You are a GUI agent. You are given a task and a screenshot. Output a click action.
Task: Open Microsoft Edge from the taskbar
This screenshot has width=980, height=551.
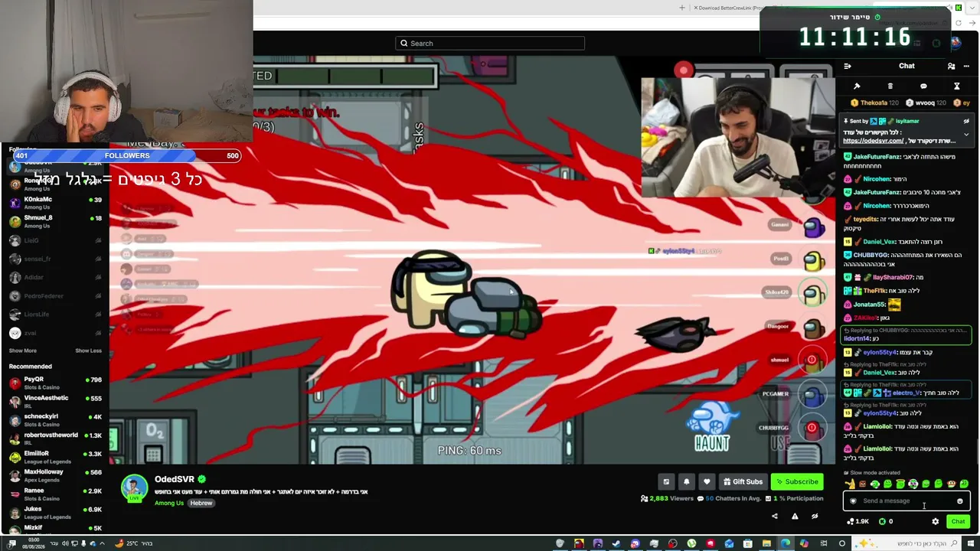(x=786, y=543)
